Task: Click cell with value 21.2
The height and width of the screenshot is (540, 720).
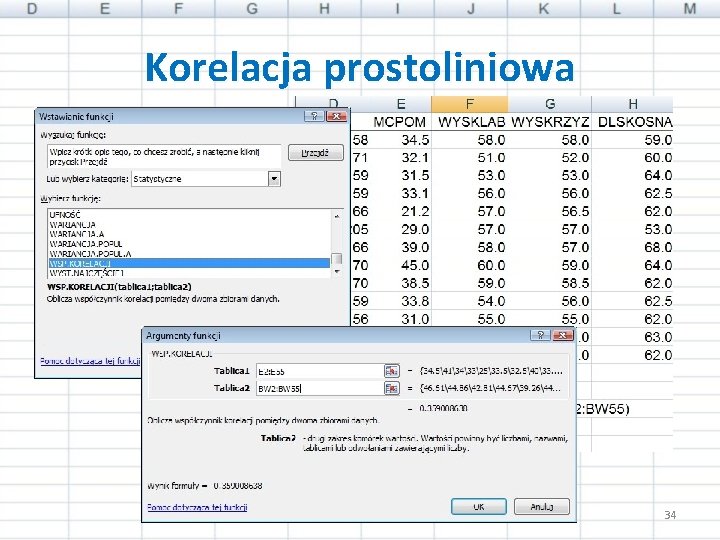Action: 401,211
